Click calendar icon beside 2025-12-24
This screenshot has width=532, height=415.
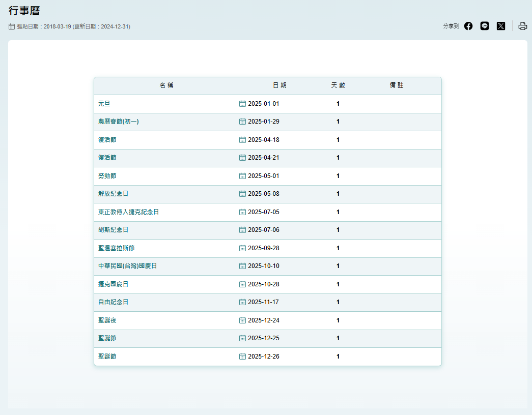click(x=242, y=320)
